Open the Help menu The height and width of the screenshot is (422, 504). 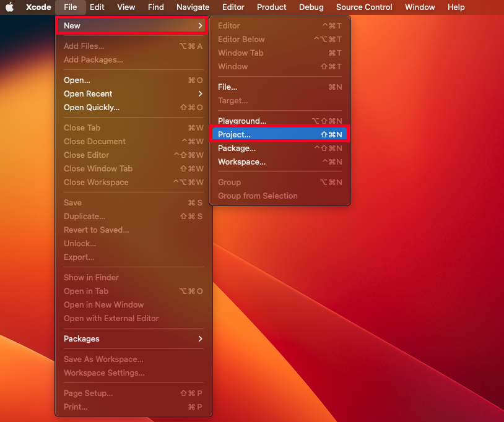tap(456, 7)
